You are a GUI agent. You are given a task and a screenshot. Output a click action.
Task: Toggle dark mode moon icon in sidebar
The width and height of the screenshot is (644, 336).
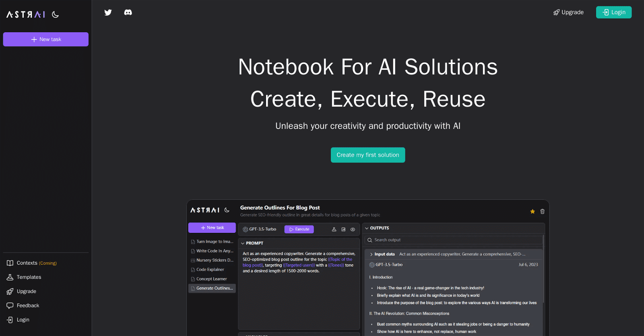click(56, 15)
